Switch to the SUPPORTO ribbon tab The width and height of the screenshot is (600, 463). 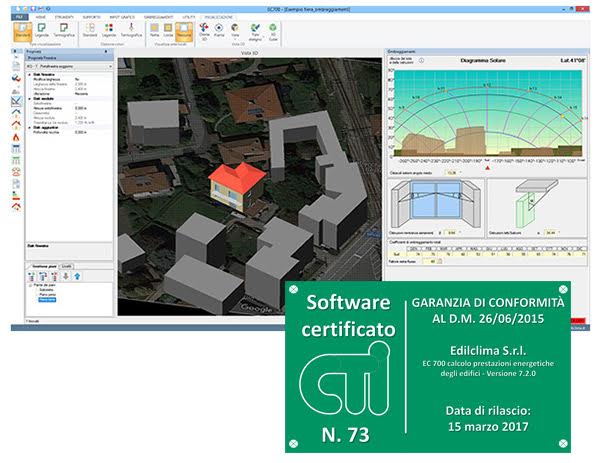(x=92, y=17)
